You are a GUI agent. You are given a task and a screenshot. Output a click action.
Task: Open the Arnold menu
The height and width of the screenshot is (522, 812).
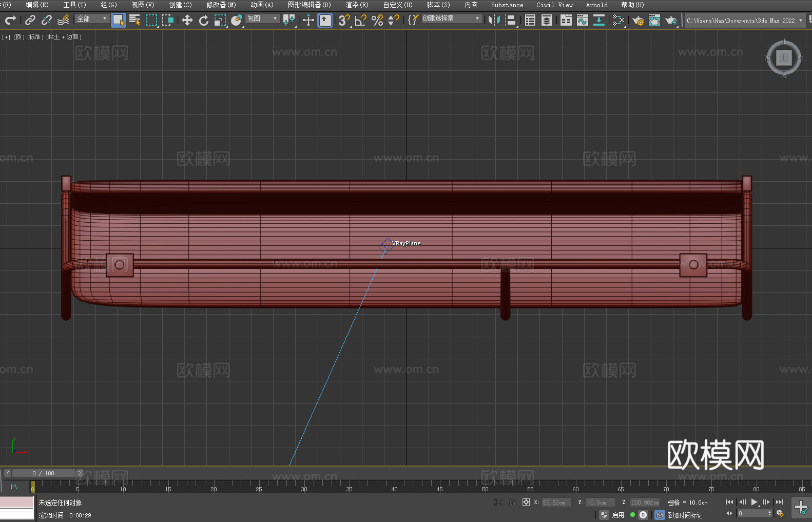(x=596, y=5)
